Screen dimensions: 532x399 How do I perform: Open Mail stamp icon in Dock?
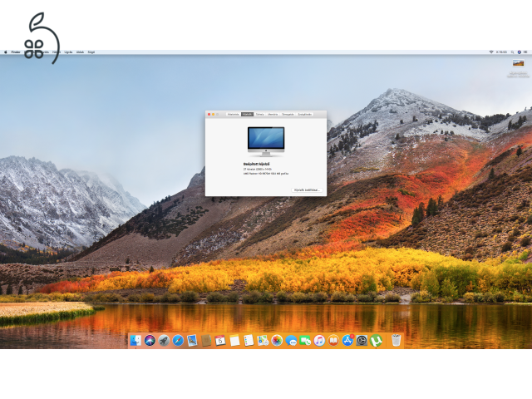click(192, 340)
